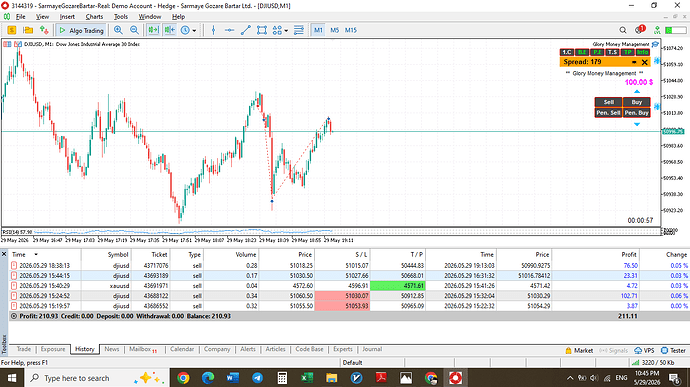This screenshot has height=387, width=690.
Task: Open the Time column sort arrow
Action: point(36,254)
